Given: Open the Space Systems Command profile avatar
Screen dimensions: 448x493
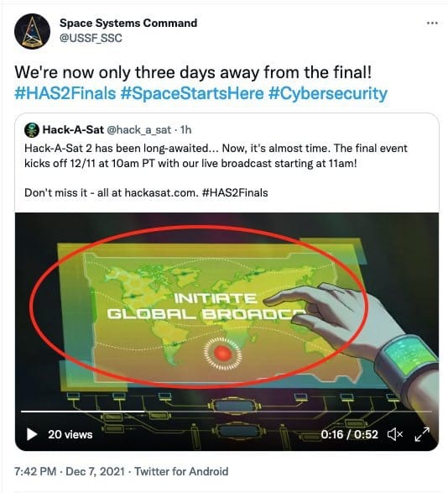Looking at the screenshot, I should click(32, 31).
